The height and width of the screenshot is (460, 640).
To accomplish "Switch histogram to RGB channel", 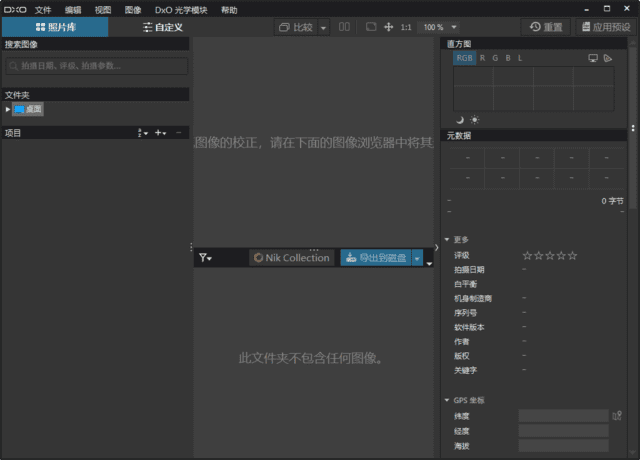I will 465,58.
